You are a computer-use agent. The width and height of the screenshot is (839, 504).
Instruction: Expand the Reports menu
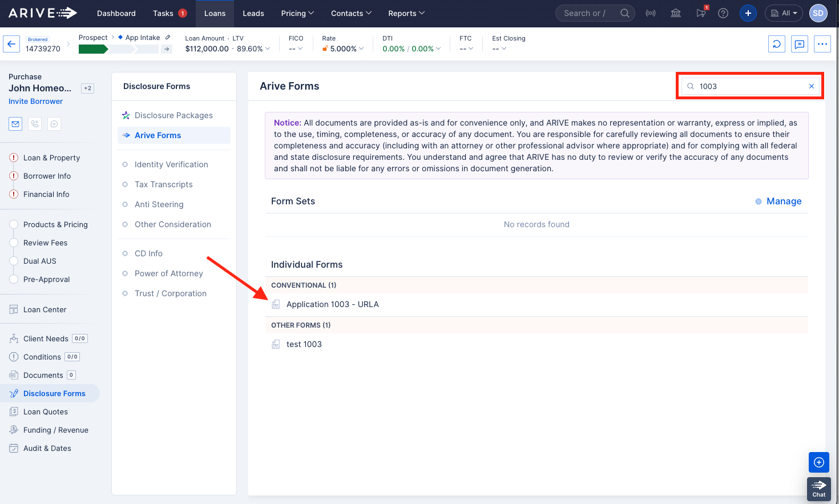tap(406, 13)
